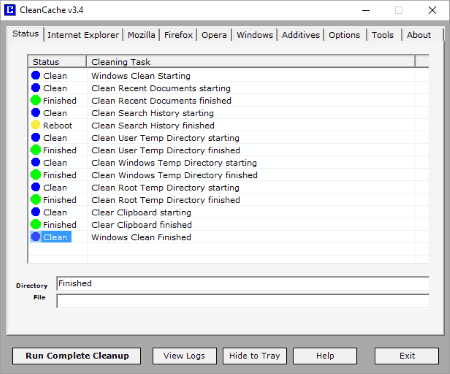Click green dot beside Clean Windows Temp Directory finished

point(36,175)
